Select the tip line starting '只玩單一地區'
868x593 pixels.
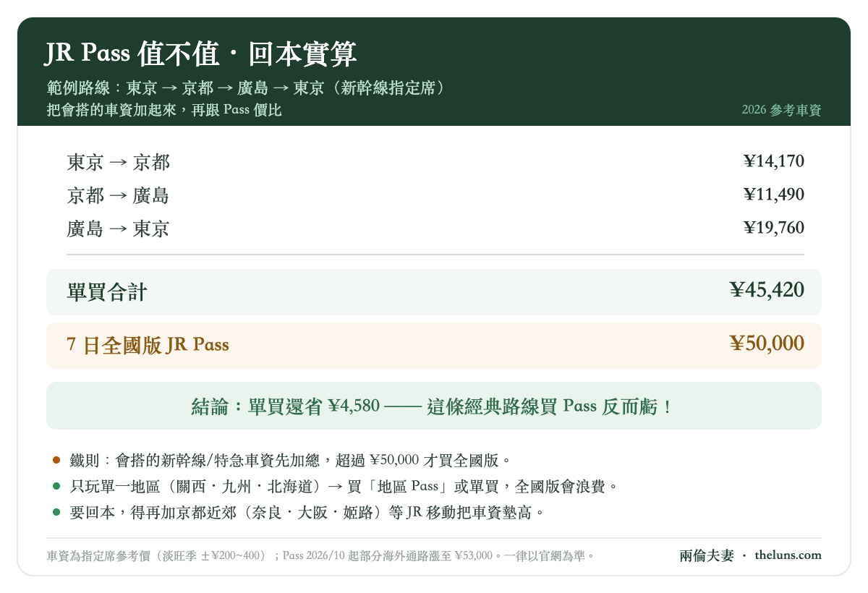point(345,487)
